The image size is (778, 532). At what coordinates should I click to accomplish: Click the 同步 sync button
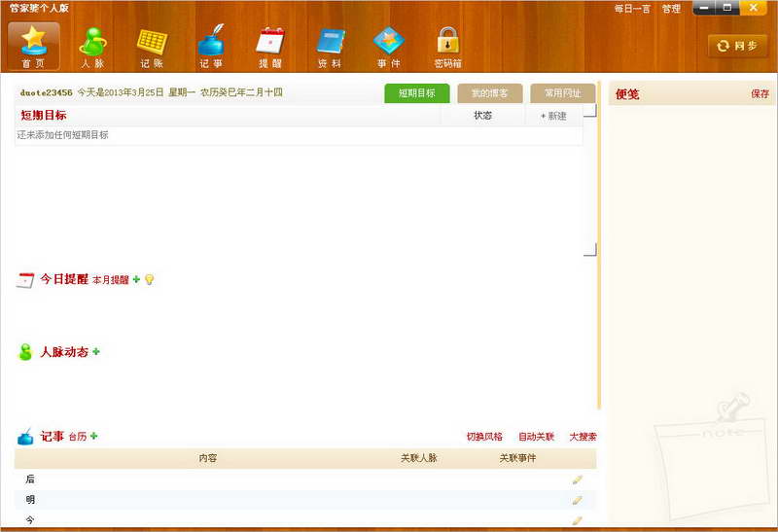pos(738,46)
